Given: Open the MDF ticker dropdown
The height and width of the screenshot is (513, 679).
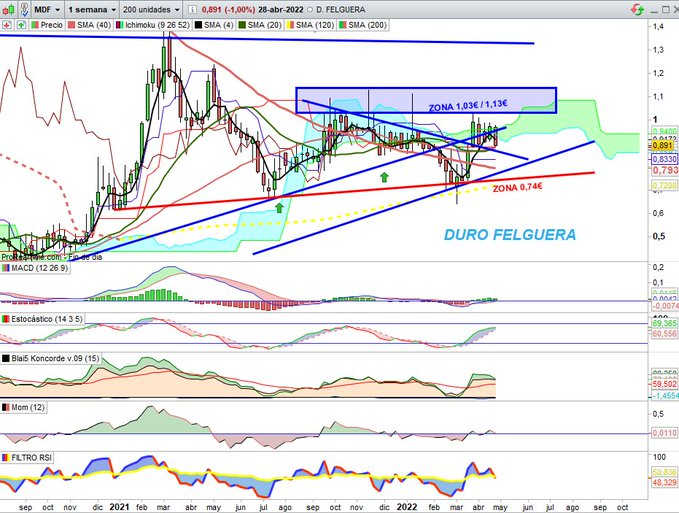Looking at the screenshot, I should [48, 9].
